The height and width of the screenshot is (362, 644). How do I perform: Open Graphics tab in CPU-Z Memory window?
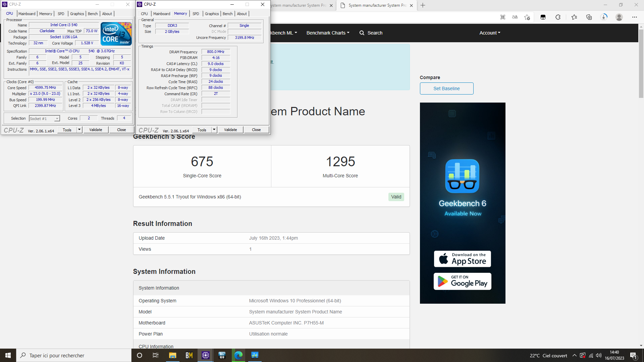point(212,14)
